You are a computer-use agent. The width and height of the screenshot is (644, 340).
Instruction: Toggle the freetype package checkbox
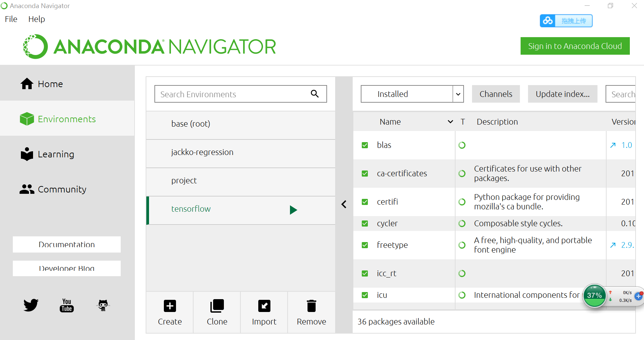tap(365, 245)
